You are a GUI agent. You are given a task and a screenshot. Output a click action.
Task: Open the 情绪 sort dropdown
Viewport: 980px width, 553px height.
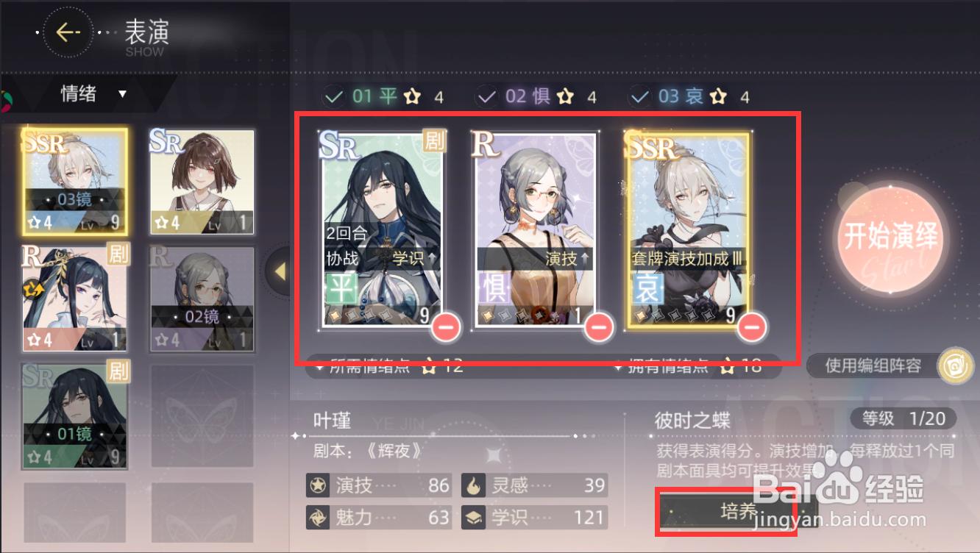(x=94, y=94)
